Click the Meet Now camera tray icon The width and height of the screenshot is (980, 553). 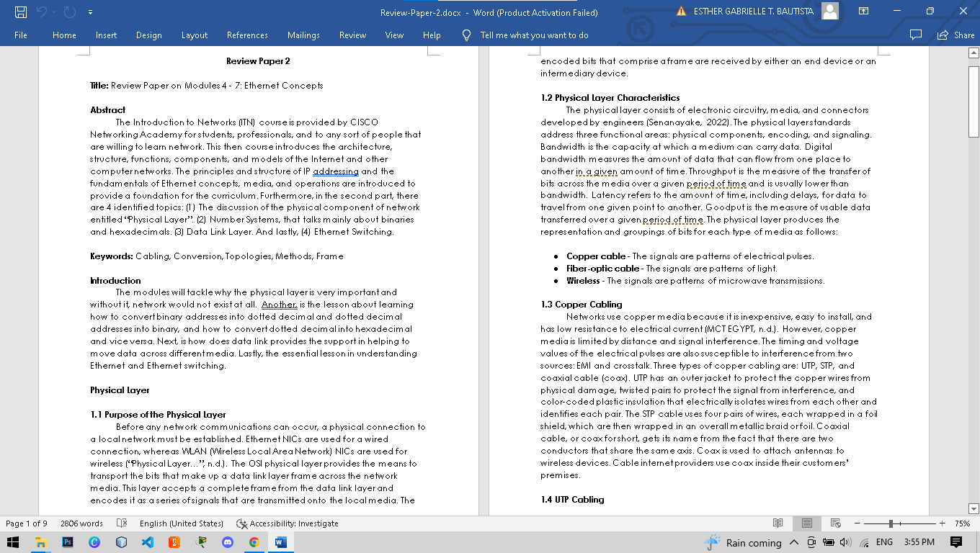click(x=811, y=542)
